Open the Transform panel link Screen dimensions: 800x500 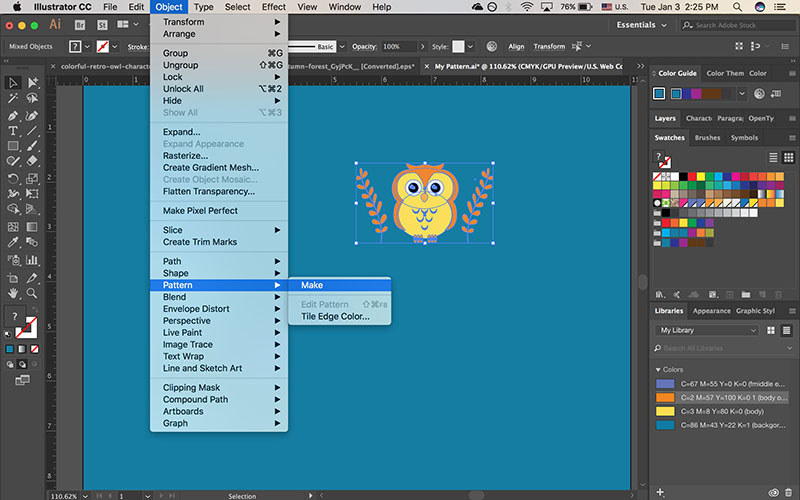click(549, 46)
